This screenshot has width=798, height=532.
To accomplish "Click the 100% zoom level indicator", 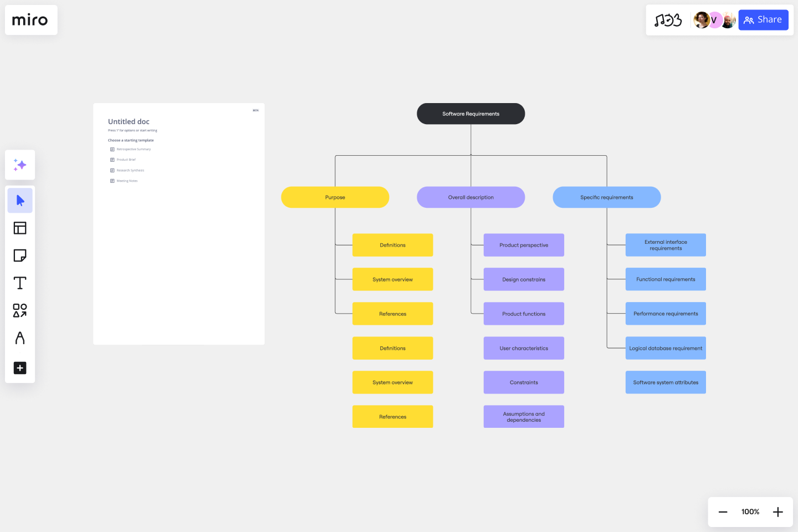I will (750, 511).
